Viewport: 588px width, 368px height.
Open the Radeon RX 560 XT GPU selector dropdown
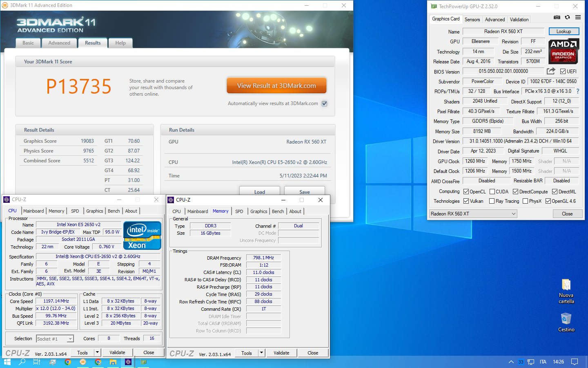[x=473, y=214]
